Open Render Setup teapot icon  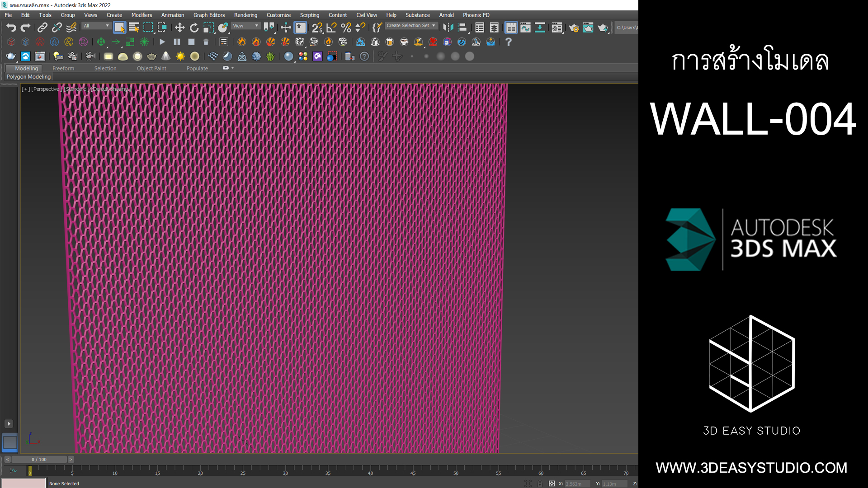(574, 28)
